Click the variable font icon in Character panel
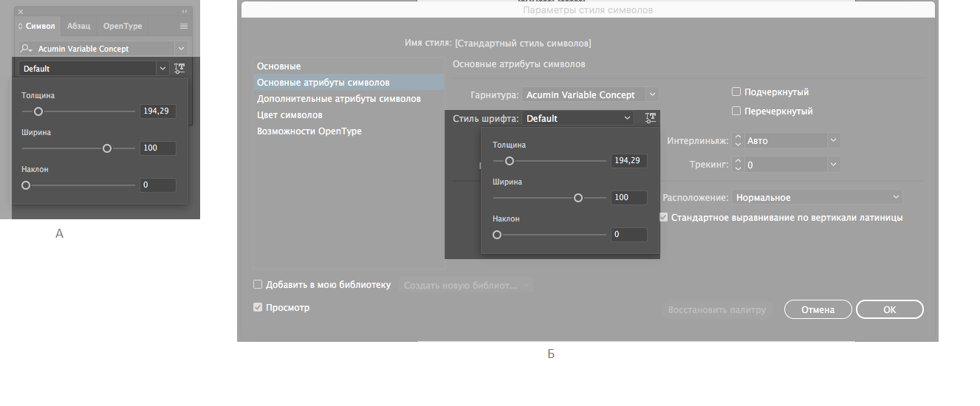980x406 pixels. pos(179,69)
